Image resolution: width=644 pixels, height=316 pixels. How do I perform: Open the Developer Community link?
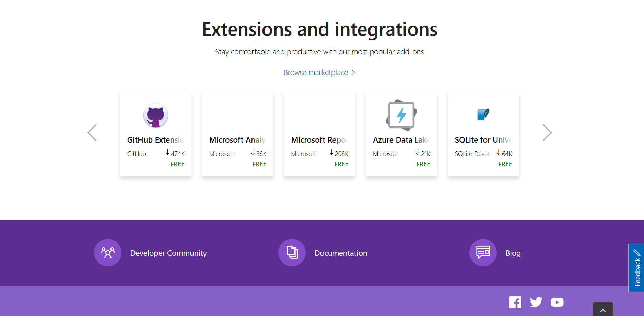pyautogui.click(x=168, y=253)
